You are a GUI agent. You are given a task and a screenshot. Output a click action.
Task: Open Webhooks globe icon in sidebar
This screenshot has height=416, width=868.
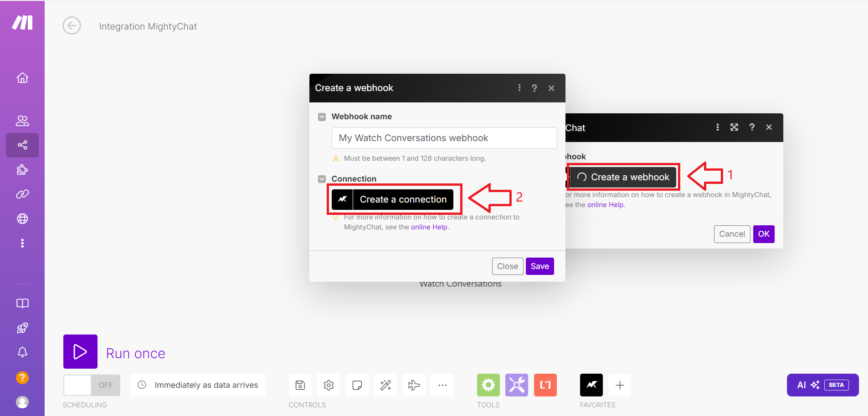[x=22, y=219]
